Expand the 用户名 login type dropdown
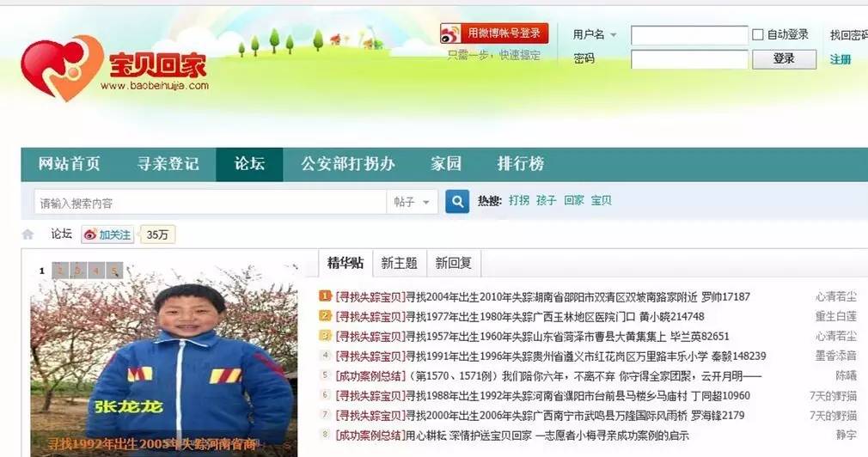This screenshot has width=868, height=457. [x=613, y=34]
